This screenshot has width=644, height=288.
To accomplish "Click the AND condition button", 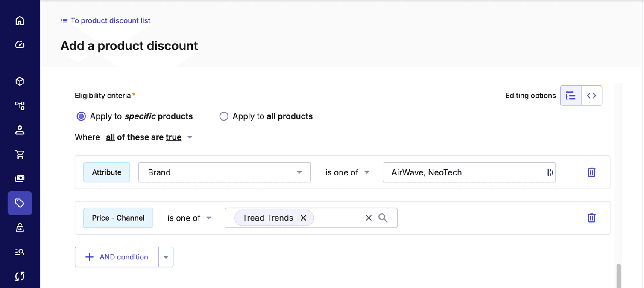I will click(116, 256).
